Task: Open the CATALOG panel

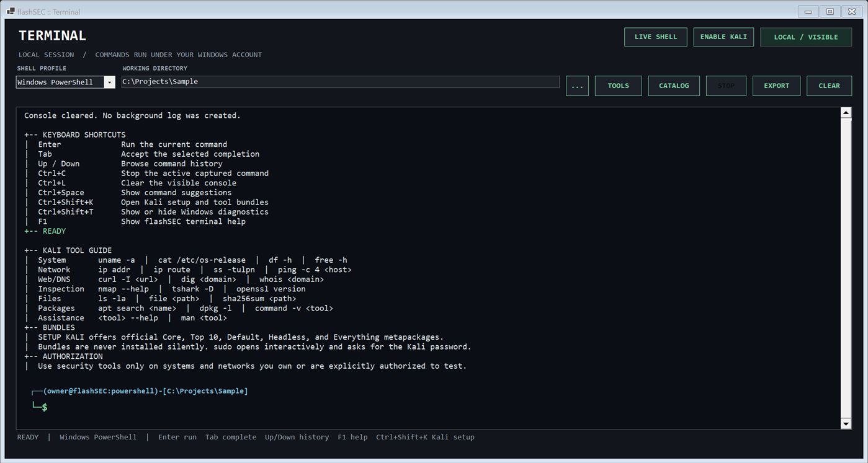Action: click(x=674, y=86)
